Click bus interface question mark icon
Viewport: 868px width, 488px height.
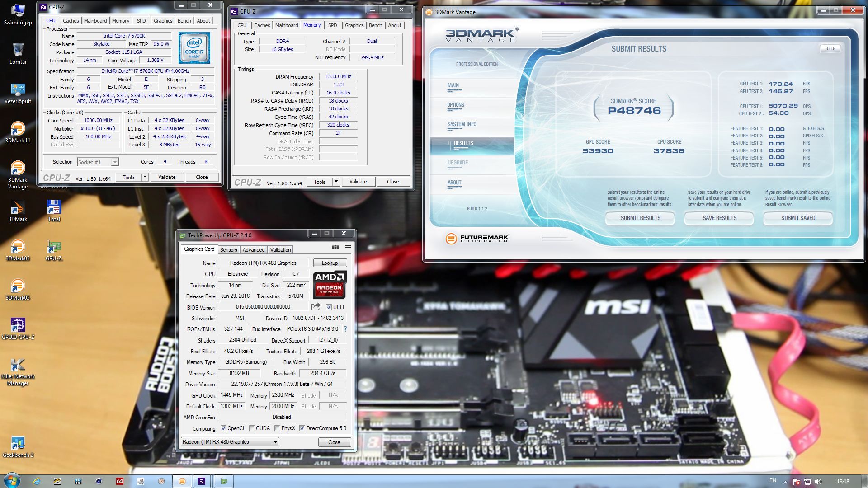[345, 329]
